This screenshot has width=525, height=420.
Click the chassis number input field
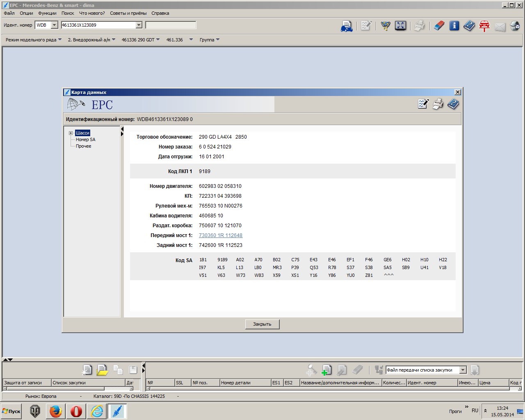point(98,25)
